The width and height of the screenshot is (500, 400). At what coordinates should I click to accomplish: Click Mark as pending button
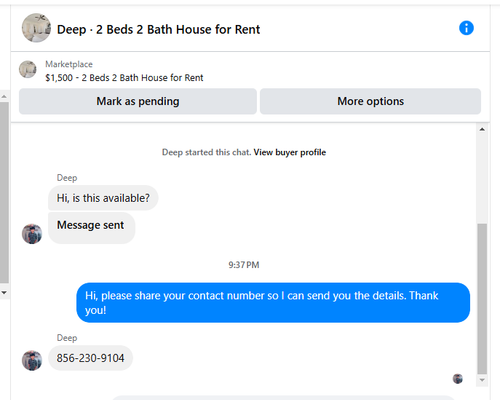click(x=138, y=101)
